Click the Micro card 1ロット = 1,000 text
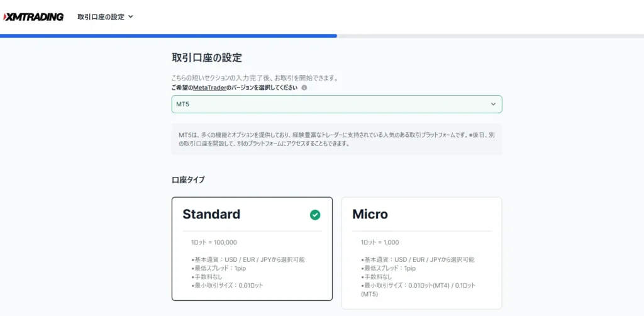 [x=380, y=242]
